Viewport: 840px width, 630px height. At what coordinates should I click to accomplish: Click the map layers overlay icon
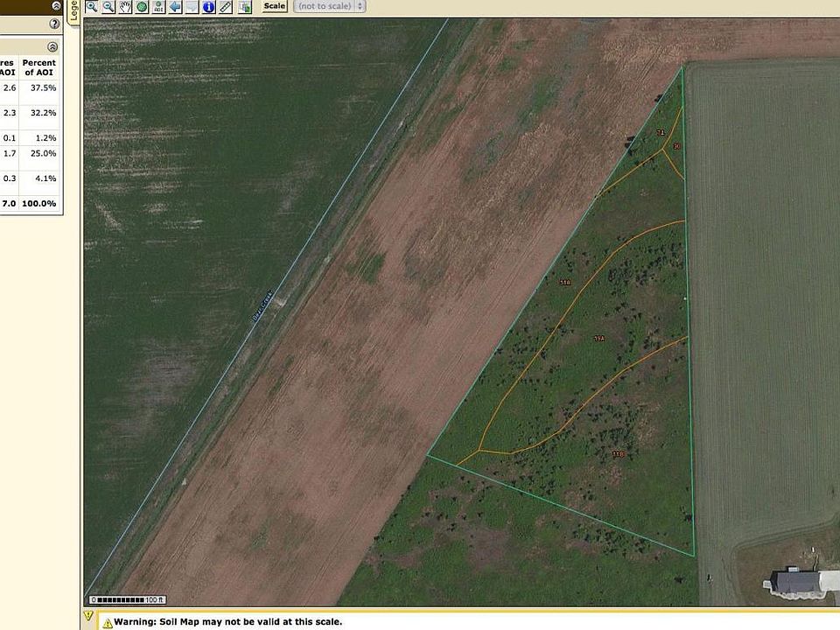click(245, 6)
